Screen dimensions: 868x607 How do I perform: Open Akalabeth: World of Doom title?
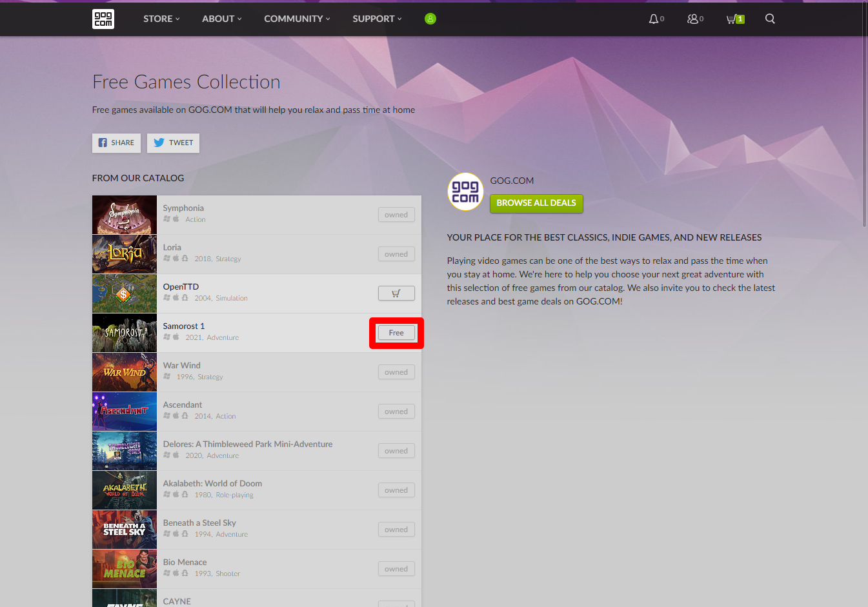(212, 484)
